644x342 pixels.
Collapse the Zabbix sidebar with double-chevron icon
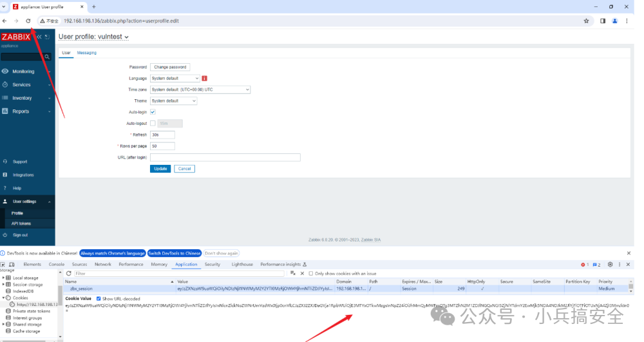39,37
